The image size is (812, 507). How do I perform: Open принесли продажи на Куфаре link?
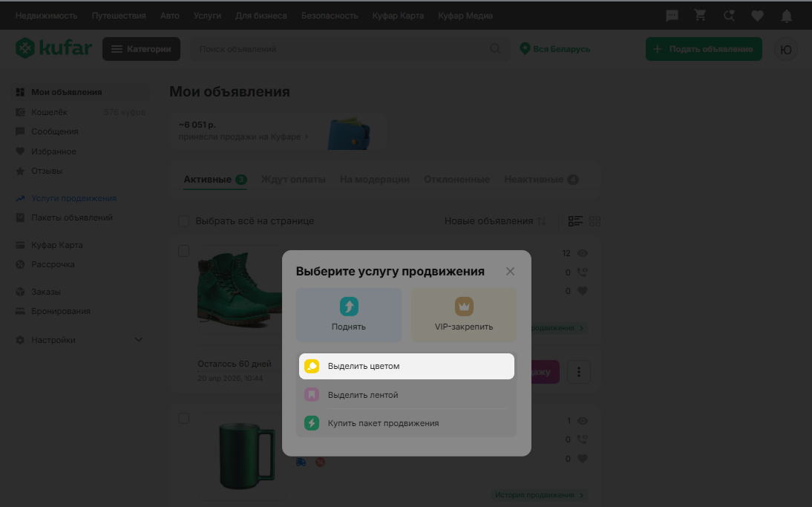(x=243, y=137)
